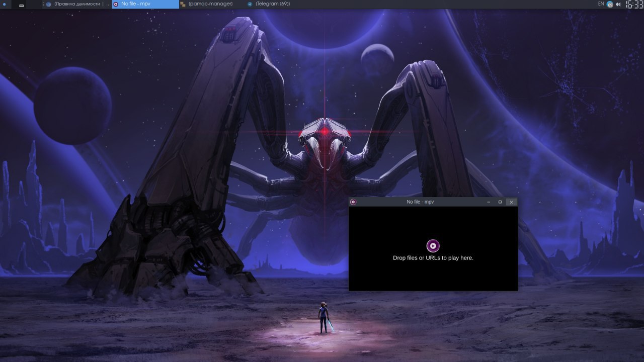Click the mpv icon in the window titlebar
The image size is (644, 362).
coord(353,202)
